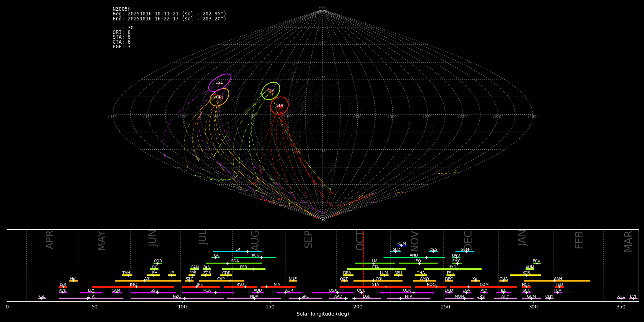Select the dark blue KUM shower bar
The height and width of the screenshot is (322, 644).
(402, 246)
